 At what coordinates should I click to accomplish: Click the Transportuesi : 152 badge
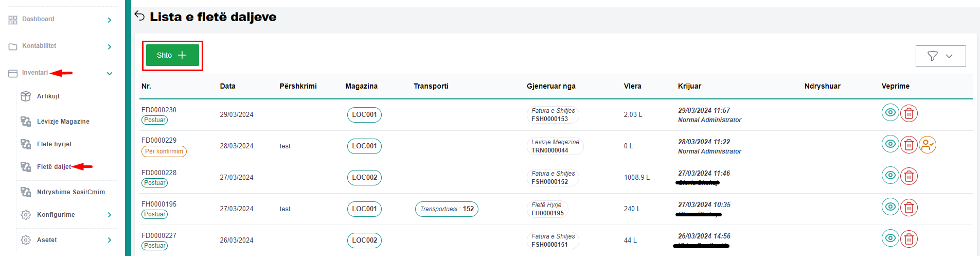[447, 209]
